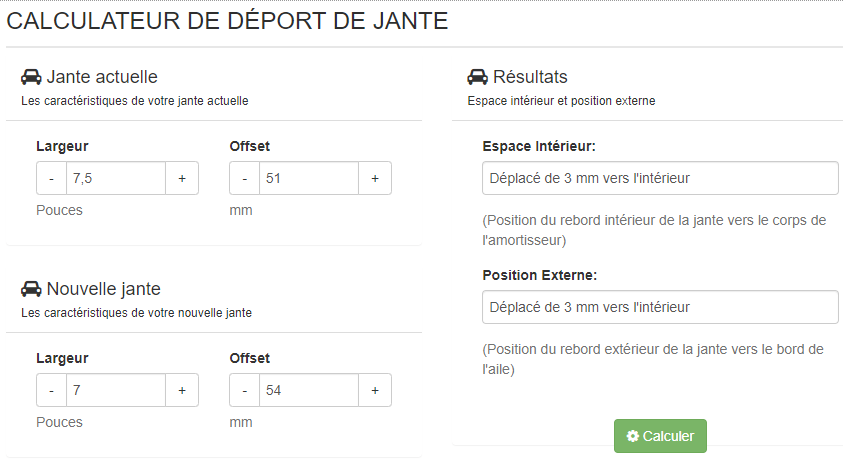Click the car icon beside Nouvelle jante
The width and height of the screenshot is (843, 466).
click(x=31, y=289)
